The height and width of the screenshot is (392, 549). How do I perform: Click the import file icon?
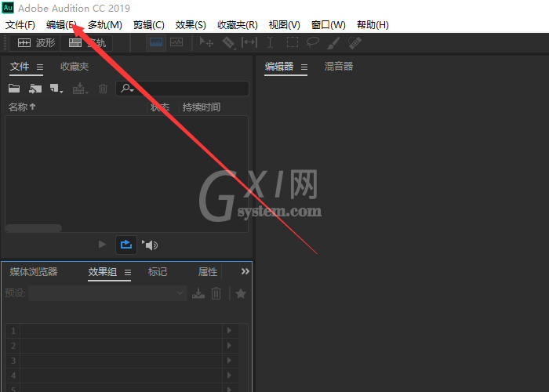coord(35,89)
